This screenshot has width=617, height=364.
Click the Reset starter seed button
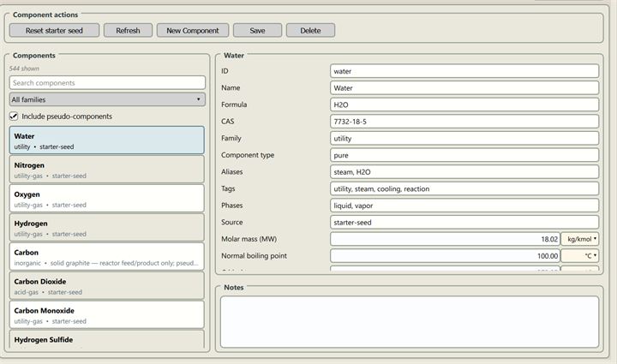pos(54,31)
